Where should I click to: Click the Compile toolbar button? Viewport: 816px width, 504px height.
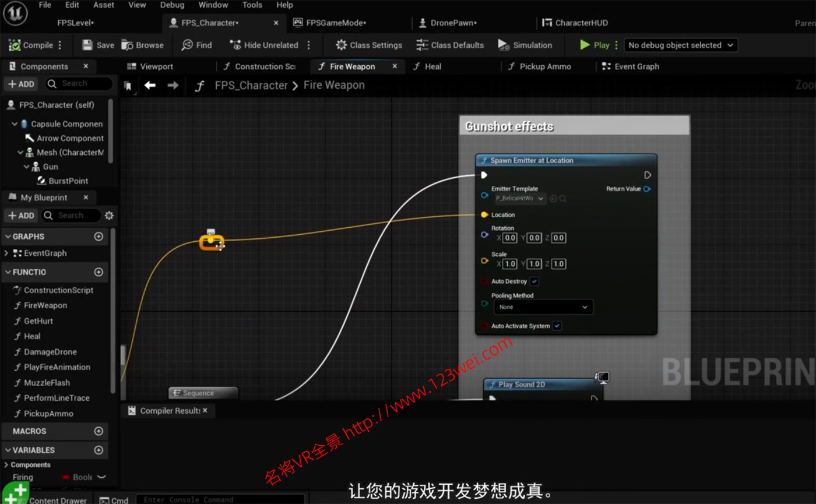pos(31,45)
